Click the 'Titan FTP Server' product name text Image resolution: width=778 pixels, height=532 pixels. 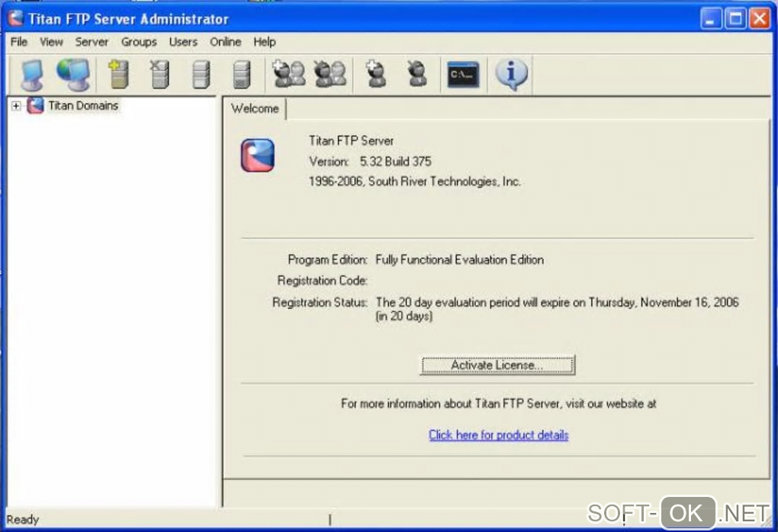tap(352, 141)
